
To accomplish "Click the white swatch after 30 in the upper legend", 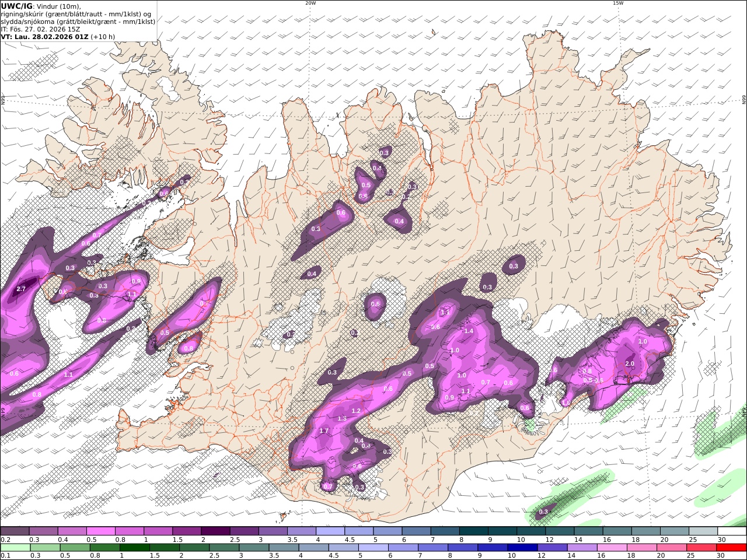I will 732,531.
